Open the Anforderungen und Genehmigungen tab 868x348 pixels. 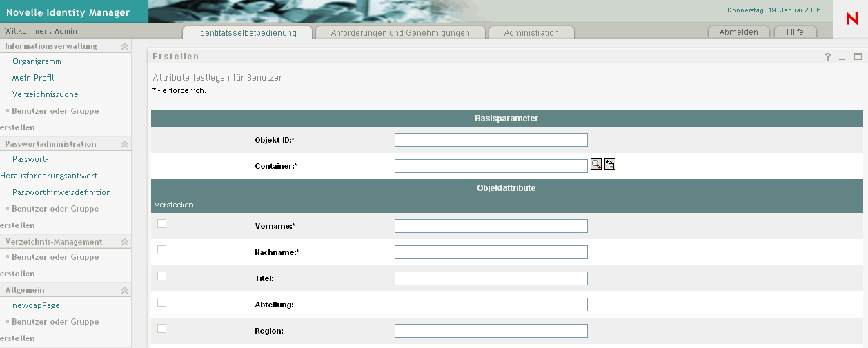click(400, 32)
